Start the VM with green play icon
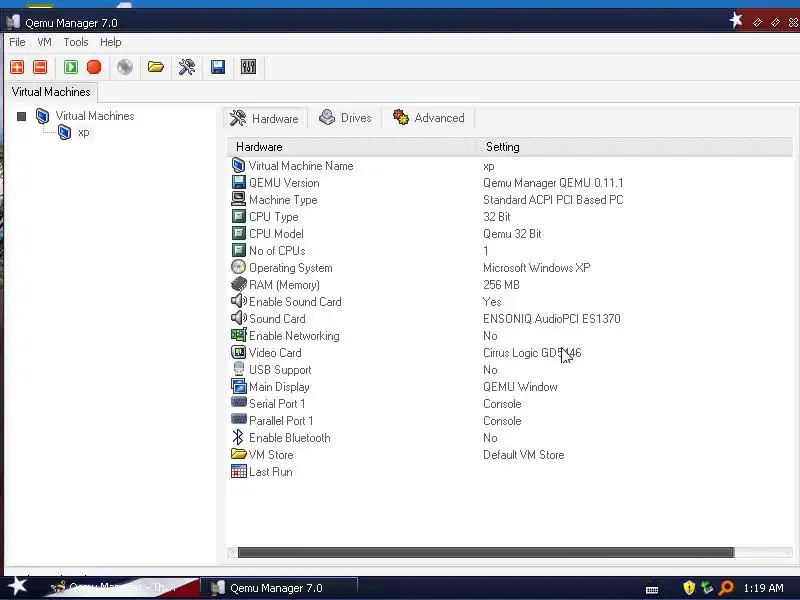800x600 pixels. point(71,67)
